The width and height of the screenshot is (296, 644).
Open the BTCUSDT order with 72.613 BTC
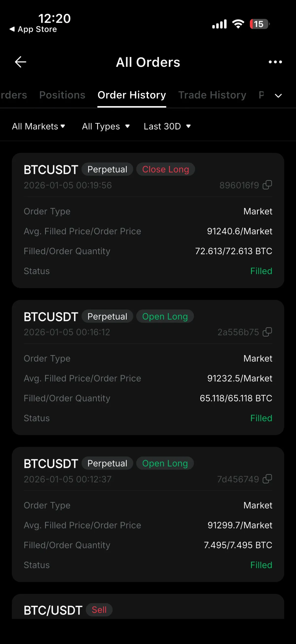point(148,240)
